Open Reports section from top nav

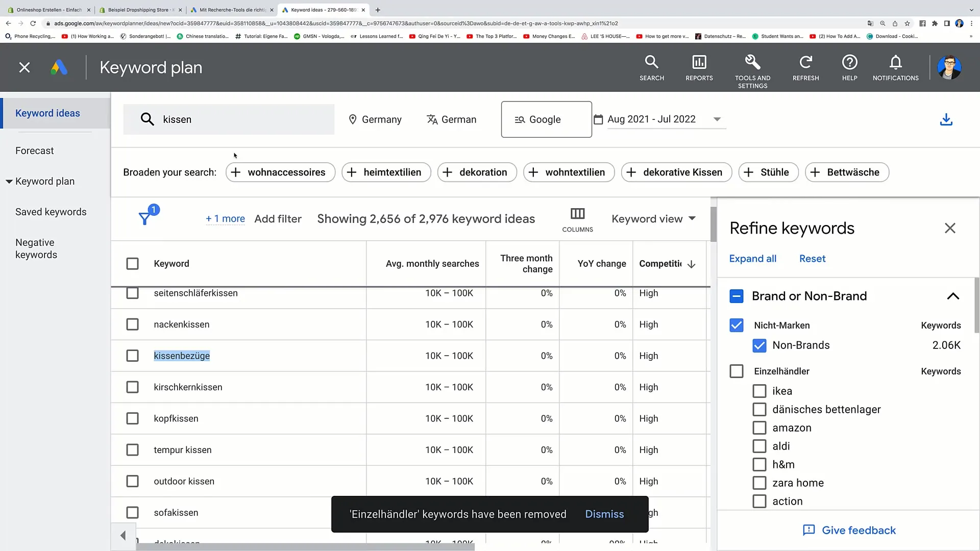(699, 68)
